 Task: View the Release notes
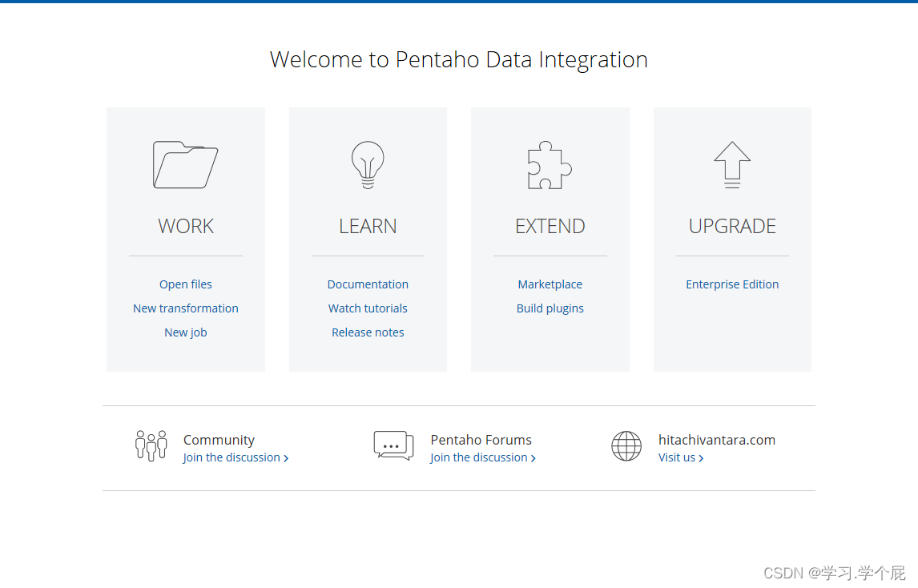[368, 332]
